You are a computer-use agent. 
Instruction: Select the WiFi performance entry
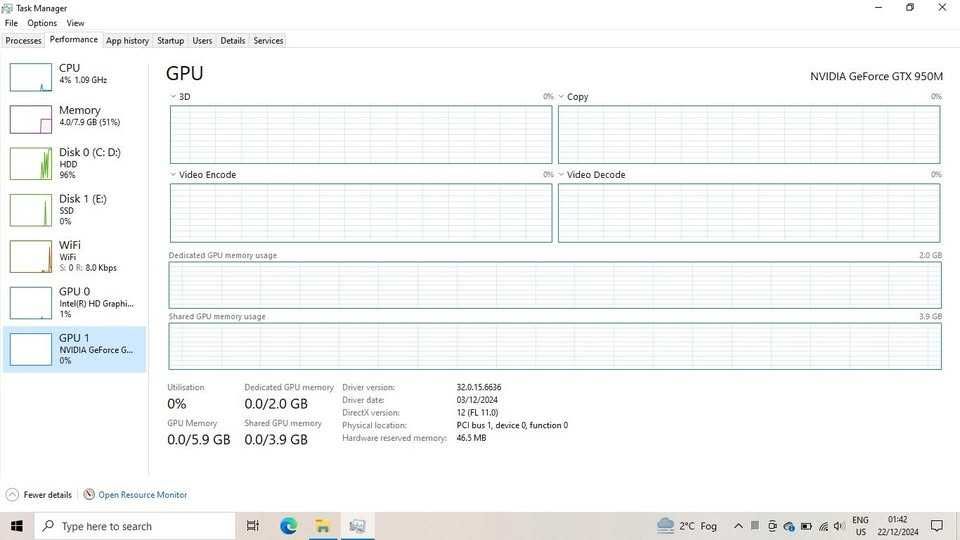74,257
